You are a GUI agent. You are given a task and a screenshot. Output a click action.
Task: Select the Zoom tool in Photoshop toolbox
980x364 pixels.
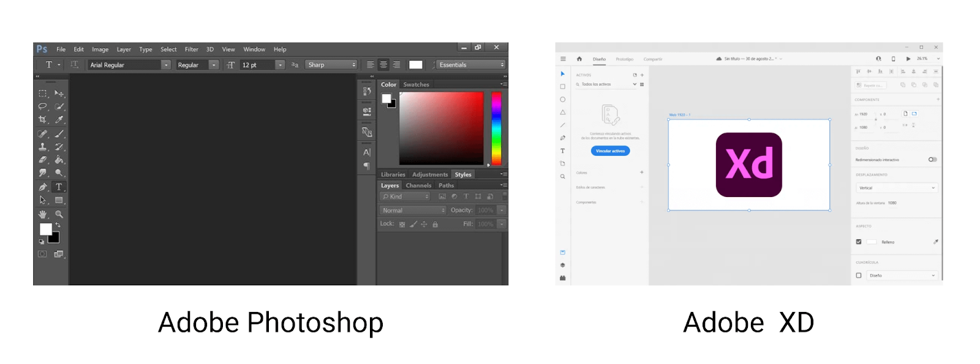click(59, 214)
